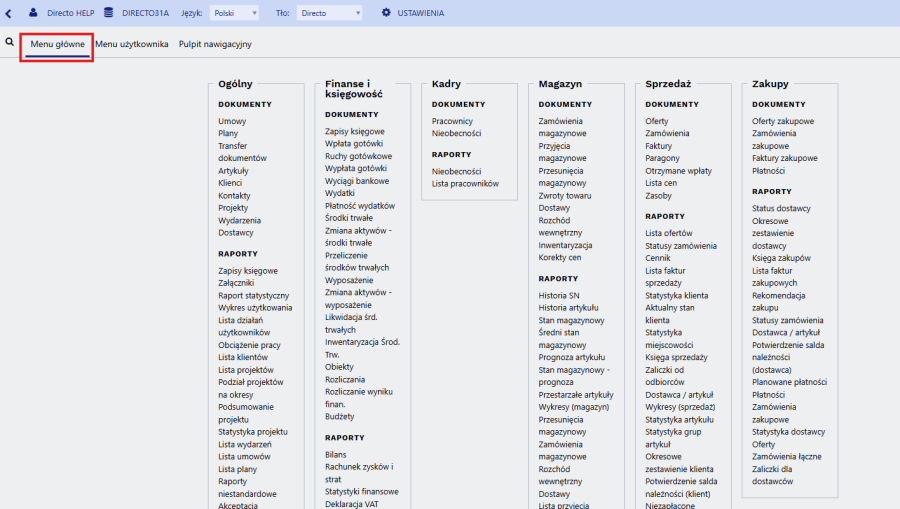900x509 pixels.
Task: Open Wykres użytkowania report
Action: point(255,308)
